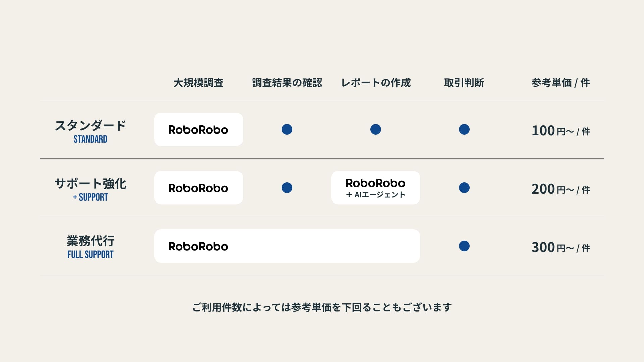Click Standard row 取引判断 blue dot
Viewport: 644px width, 362px height.
464,129
